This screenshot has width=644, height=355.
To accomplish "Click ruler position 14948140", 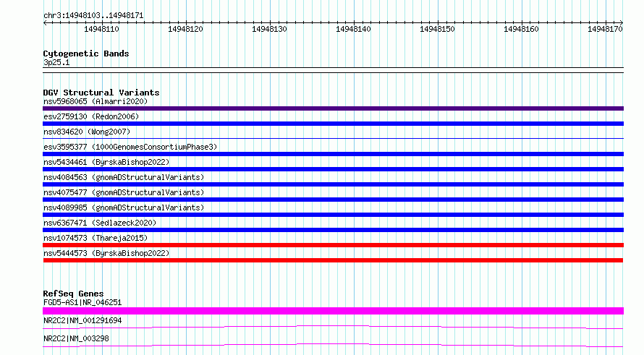I will 353,29.
